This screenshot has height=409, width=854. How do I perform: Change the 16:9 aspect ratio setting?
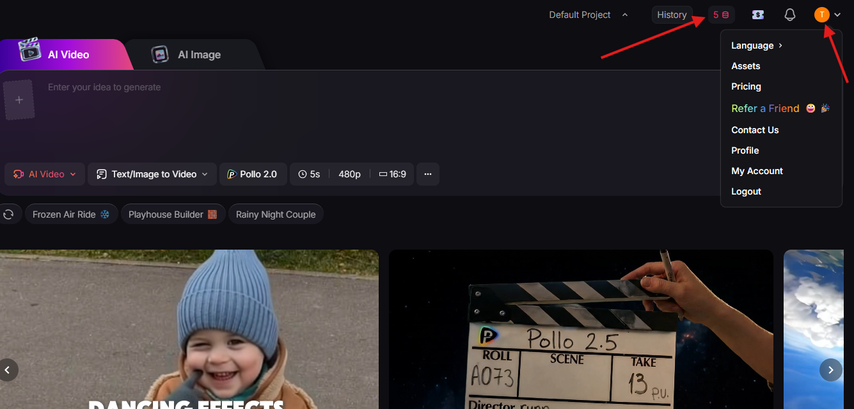pyautogui.click(x=392, y=174)
